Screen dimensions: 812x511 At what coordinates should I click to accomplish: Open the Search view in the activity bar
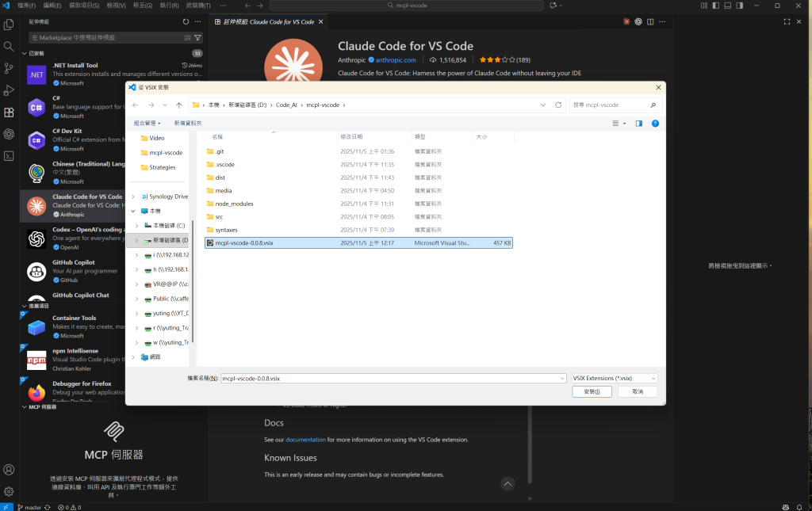point(9,46)
